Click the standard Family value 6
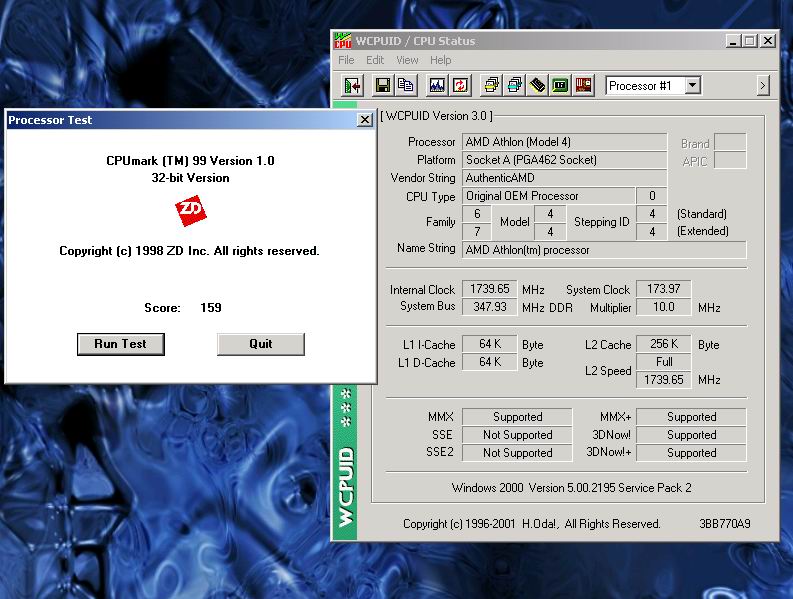793x599 pixels. click(x=477, y=214)
